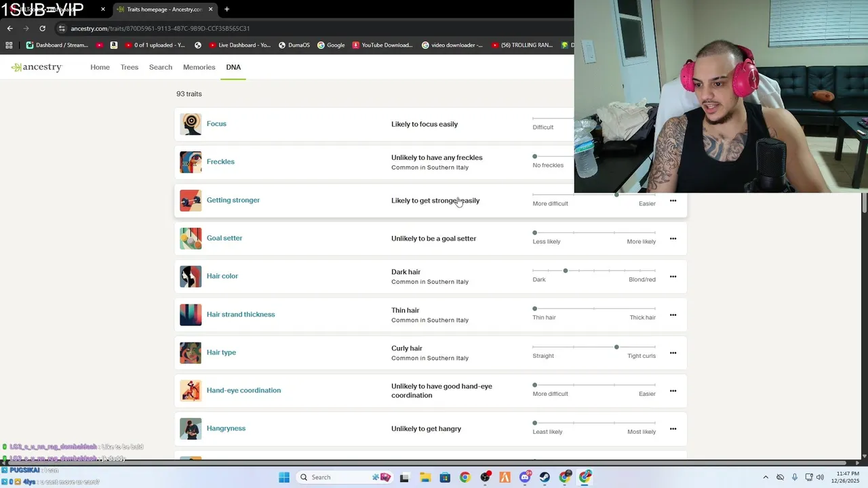Open the Search menu
Viewport: 868px width, 488px height.
pyautogui.click(x=161, y=67)
